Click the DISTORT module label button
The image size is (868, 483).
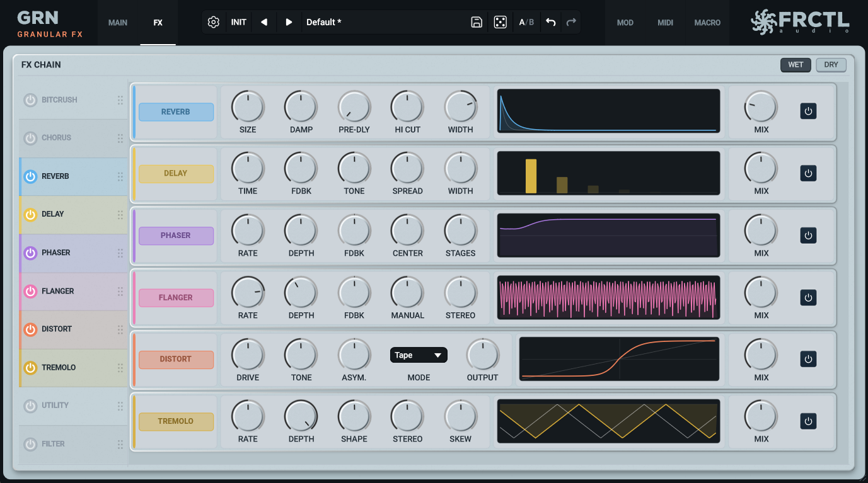[x=176, y=360]
